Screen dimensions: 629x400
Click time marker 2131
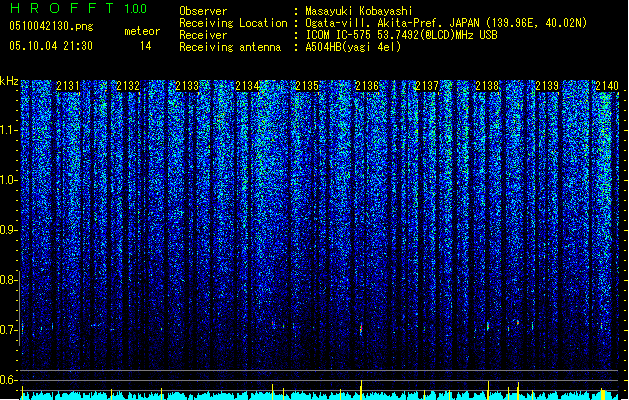click(x=68, y=86)
